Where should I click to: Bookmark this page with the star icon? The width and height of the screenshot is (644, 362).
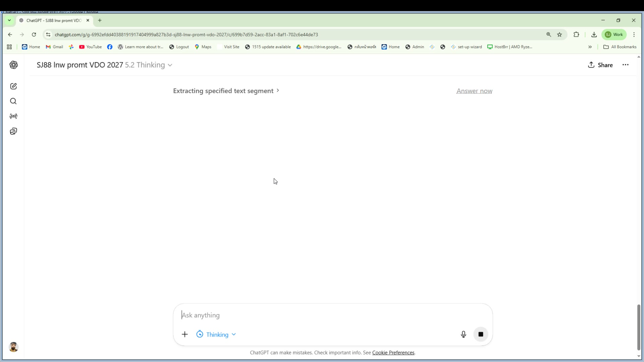(559, 35)
